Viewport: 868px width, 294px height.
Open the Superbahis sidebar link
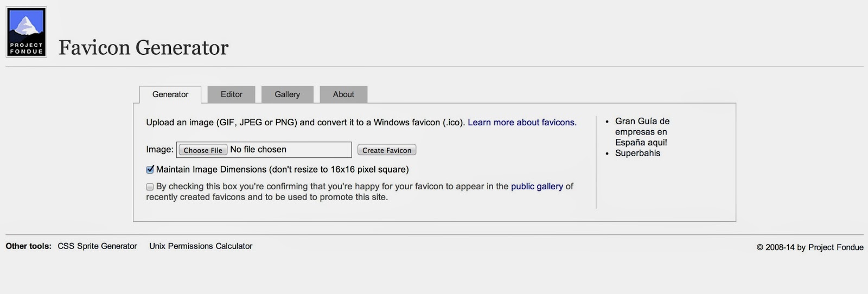637,154
